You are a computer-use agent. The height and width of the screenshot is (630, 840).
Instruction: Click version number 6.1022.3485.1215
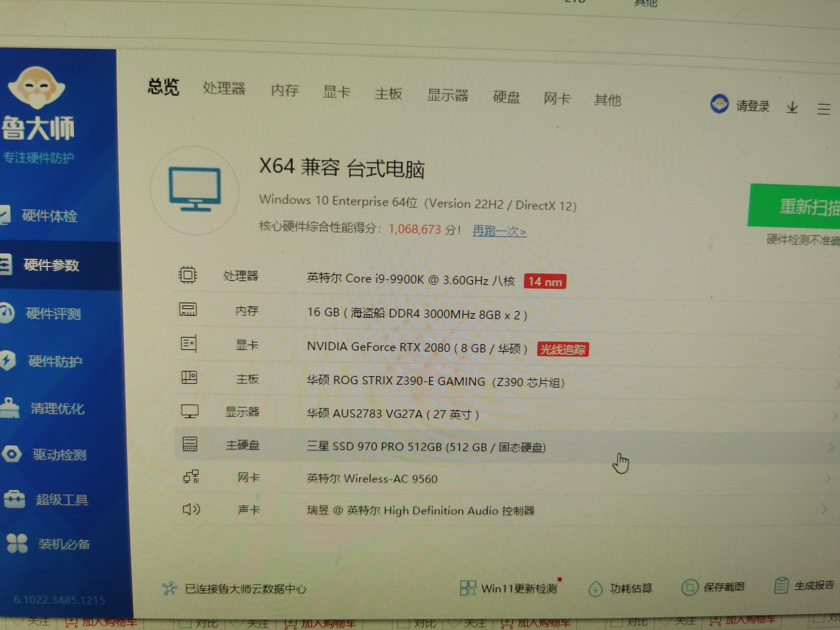click(59, 600)
